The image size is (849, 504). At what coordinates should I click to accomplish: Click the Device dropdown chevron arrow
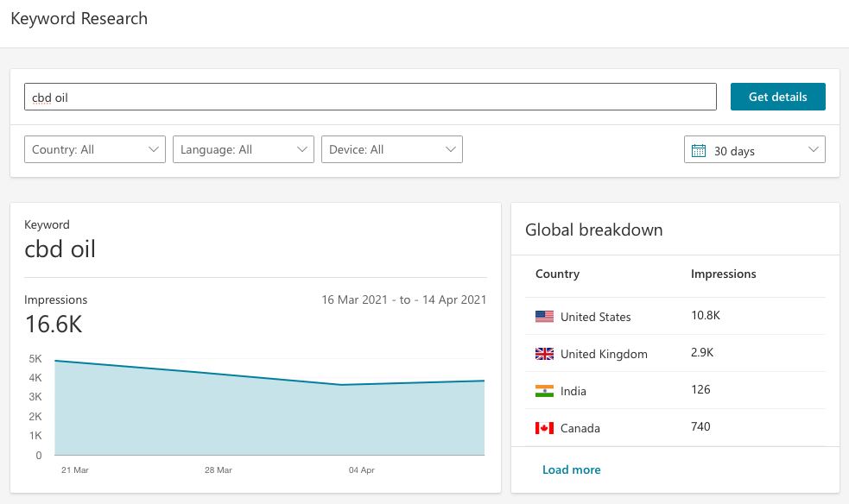(x=451, y=149)
